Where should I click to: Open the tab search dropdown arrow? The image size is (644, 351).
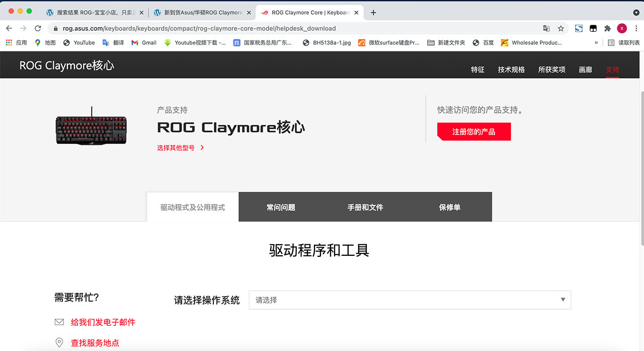(x=636, y=13)
